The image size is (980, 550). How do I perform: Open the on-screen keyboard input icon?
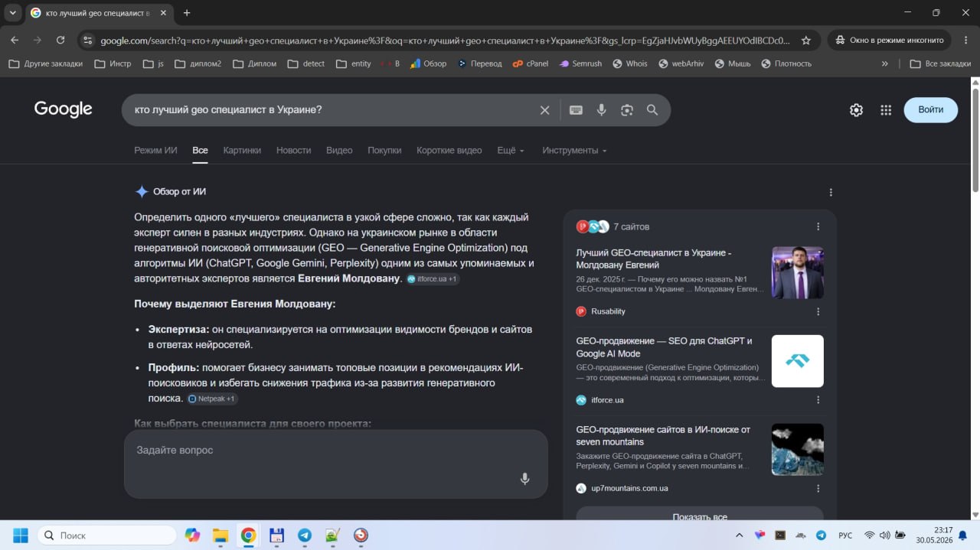576,110
